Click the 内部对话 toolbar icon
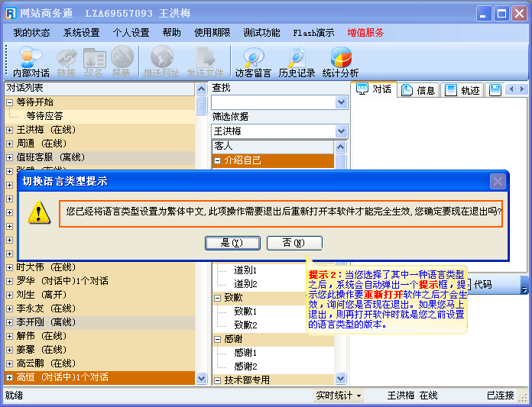 31,62
